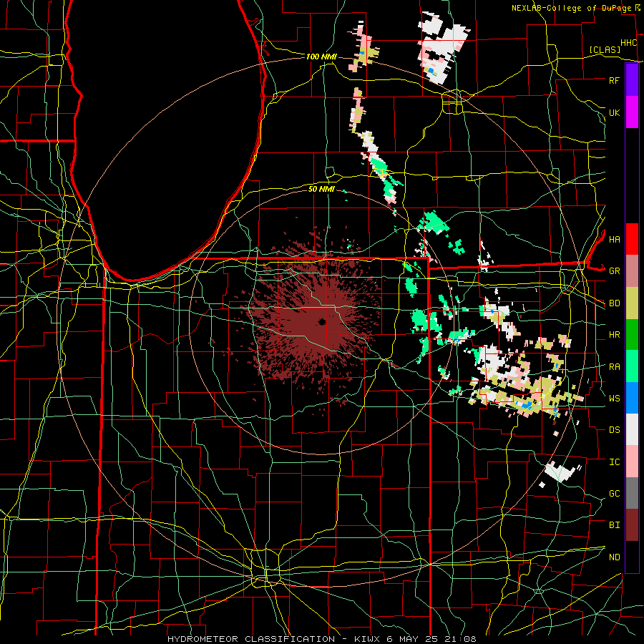Click the 'RF' legend label

coord(614,80)
